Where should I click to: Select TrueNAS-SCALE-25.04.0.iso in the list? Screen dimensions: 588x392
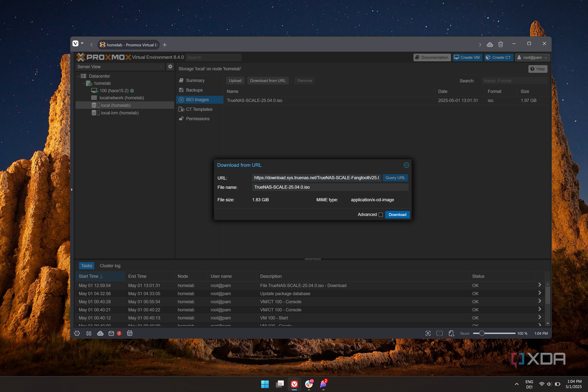[x=387, y=100]
